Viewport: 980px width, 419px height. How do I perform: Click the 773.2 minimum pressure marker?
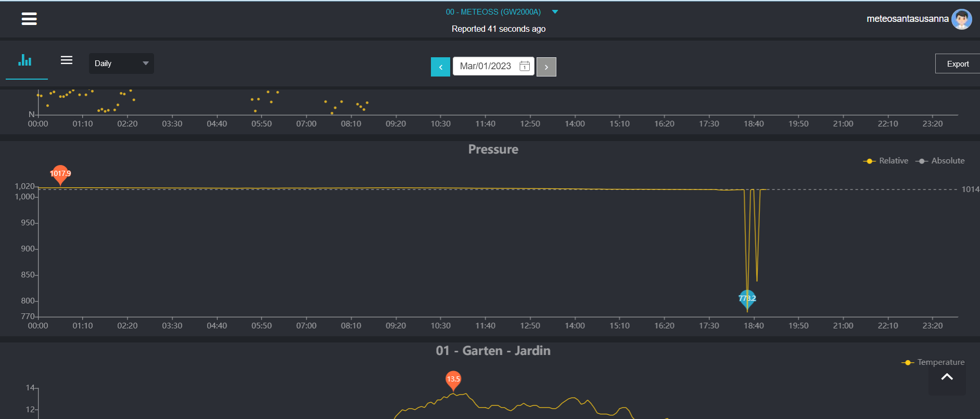click(x=747, y=299)
